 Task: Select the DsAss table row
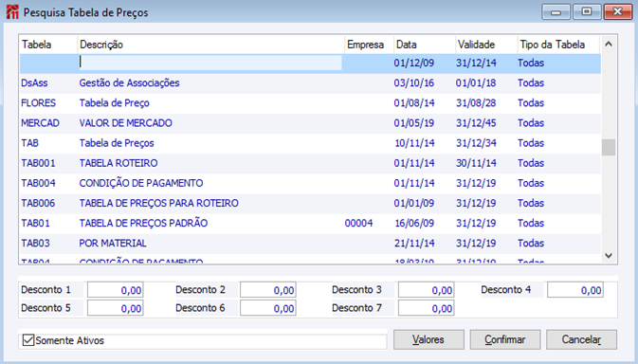click(x=310, y=83)
